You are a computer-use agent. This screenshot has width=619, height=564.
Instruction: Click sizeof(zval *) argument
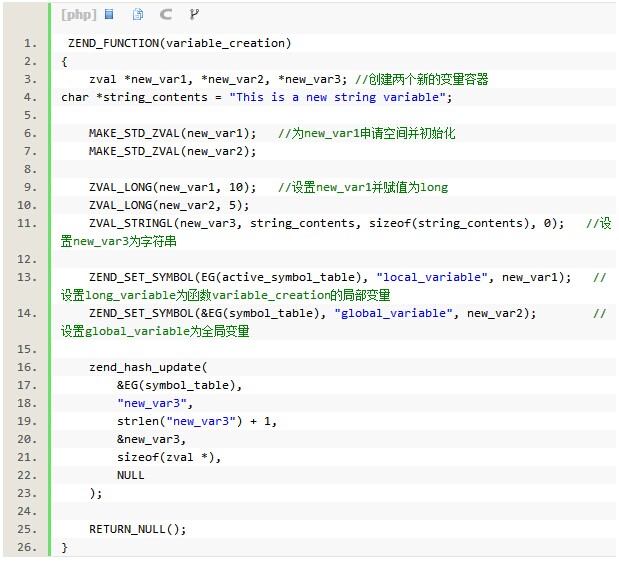(x=166, y=457)
